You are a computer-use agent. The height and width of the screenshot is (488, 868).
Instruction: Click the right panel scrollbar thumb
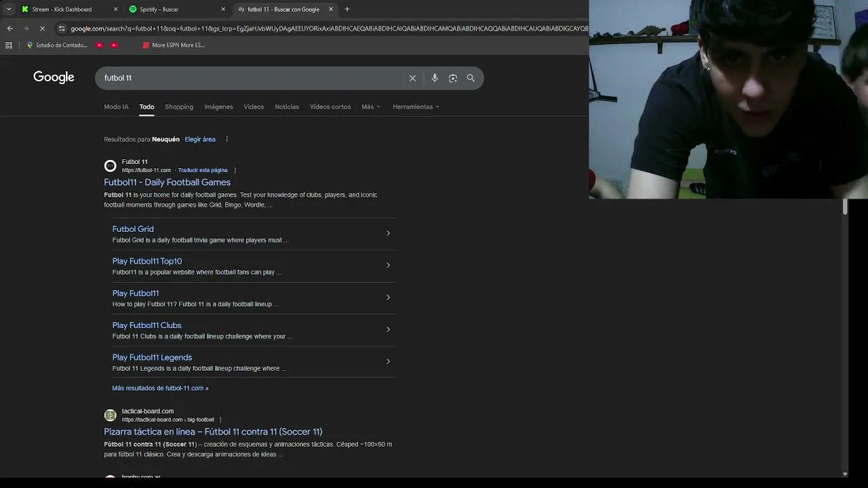coord(845,207)
